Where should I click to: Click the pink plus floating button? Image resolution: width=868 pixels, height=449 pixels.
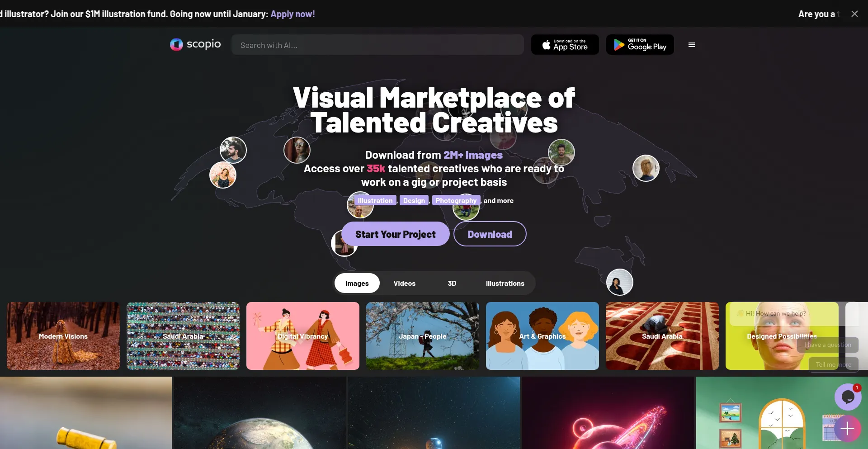coord(847,429)
